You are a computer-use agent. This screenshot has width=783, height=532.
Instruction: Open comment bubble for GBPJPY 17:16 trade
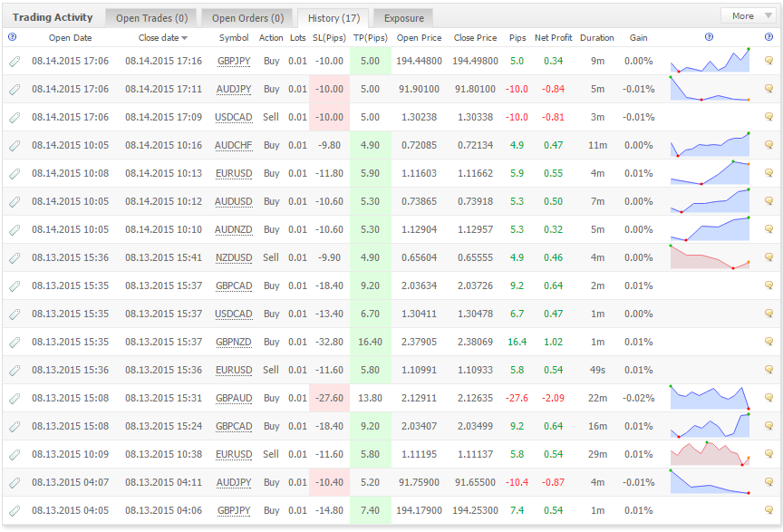[768, 61]
